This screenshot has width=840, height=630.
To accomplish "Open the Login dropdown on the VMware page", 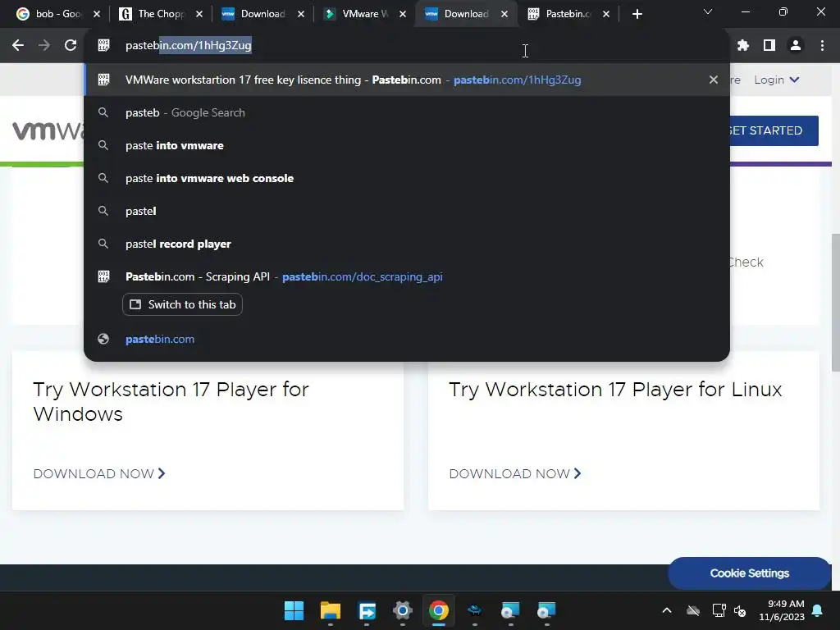I will [x=776, y=80].
